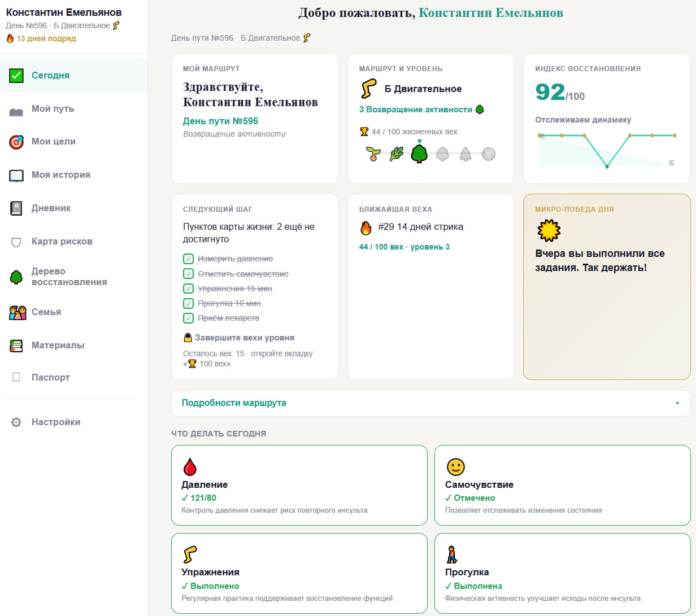Image resolution: width=696 pixels, height=616 pixels.
Task: Click the #29 14 дней стрика milestone text
Action: (x=420, y=227)
